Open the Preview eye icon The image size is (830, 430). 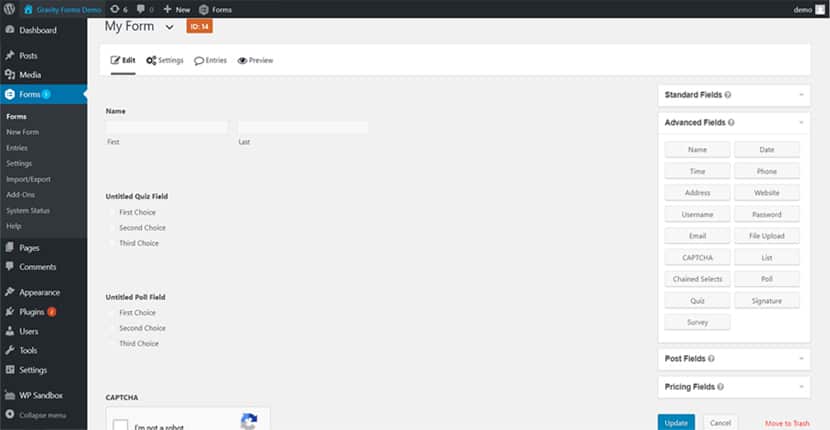242,60
